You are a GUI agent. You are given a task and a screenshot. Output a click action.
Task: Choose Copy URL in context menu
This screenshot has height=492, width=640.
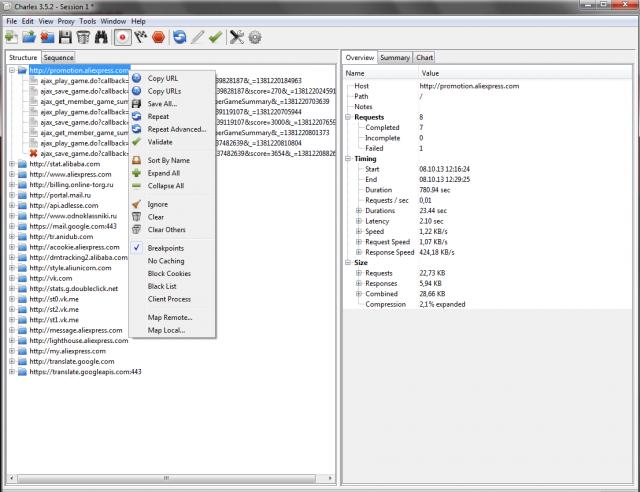[x=172, y=78]
